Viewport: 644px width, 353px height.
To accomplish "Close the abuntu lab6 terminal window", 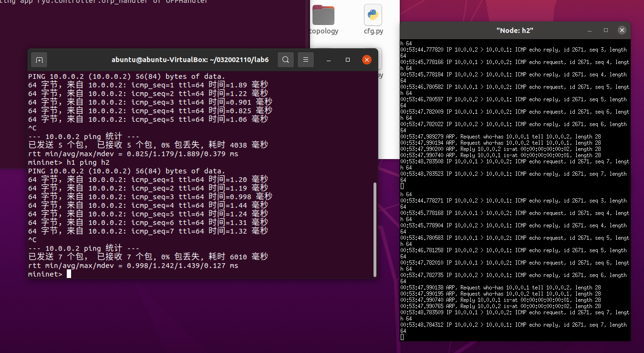I will coord(367,60).
